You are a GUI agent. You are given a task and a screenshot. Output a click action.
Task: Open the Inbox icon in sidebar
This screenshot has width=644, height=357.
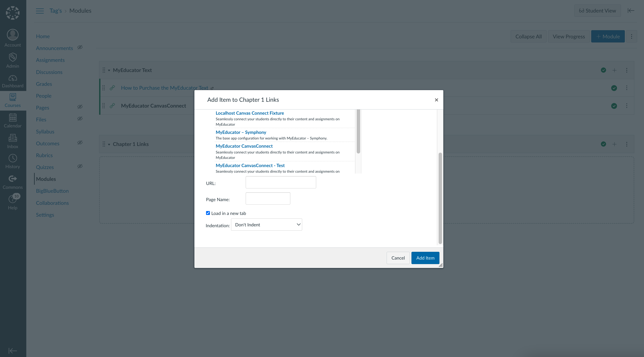click(13, 138)
